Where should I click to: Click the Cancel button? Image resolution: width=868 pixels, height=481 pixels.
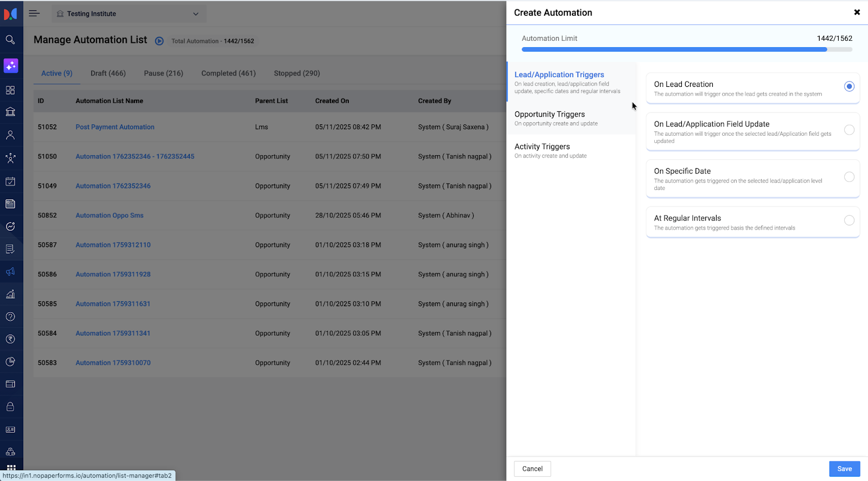point(532,469)
